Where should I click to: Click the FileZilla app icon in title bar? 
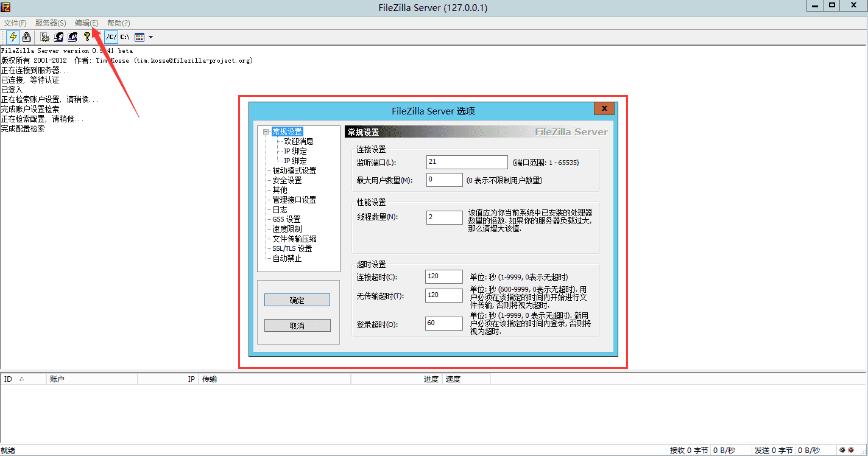tap(6, 6)
